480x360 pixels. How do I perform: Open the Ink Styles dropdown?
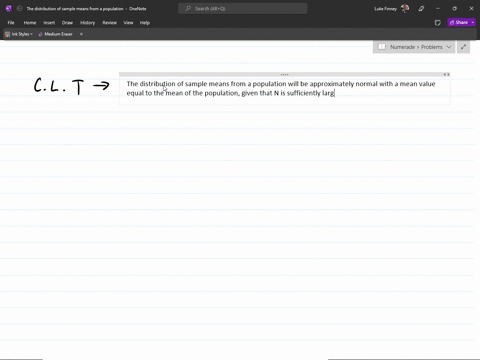pyautogui.click(x=19, y=34)
